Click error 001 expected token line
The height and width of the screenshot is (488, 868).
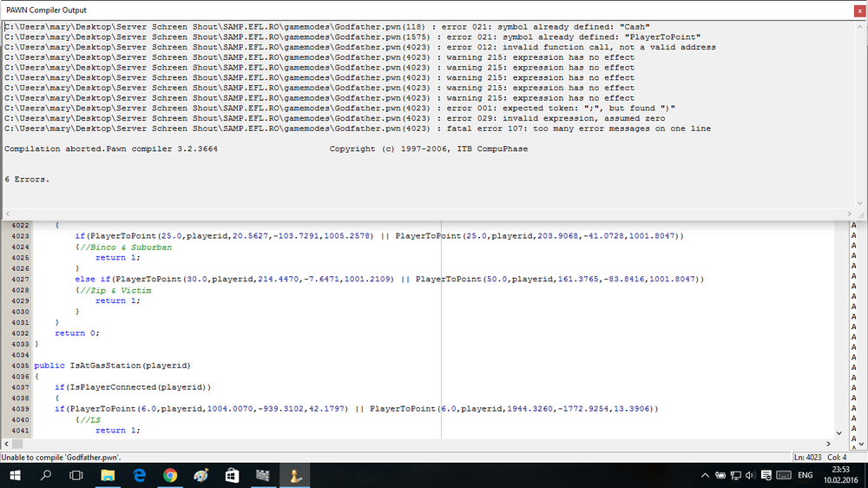[340, 108]
